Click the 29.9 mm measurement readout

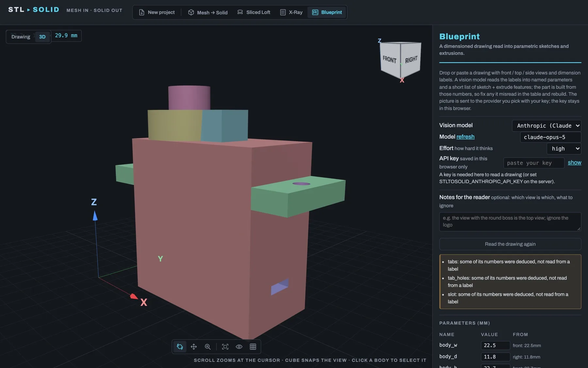pos(66,35)
